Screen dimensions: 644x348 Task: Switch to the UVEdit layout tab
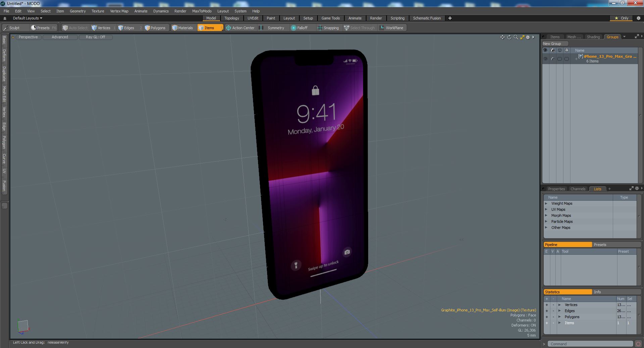coord(253,18)
